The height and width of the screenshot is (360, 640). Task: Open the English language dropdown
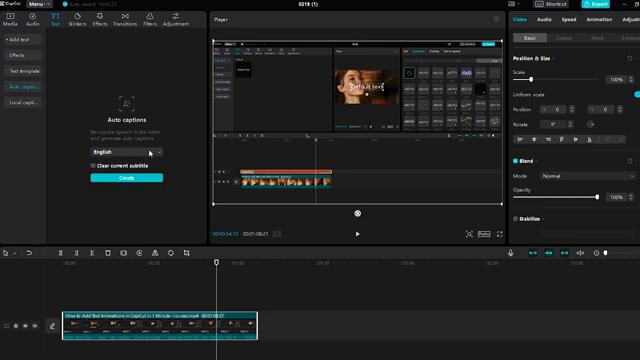127,152
